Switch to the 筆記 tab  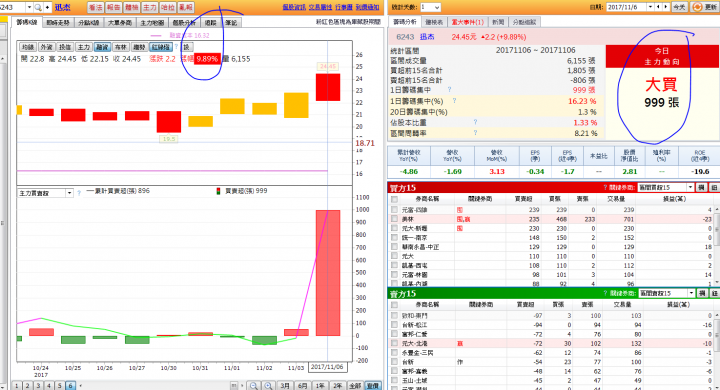click(x=231, y=23)
